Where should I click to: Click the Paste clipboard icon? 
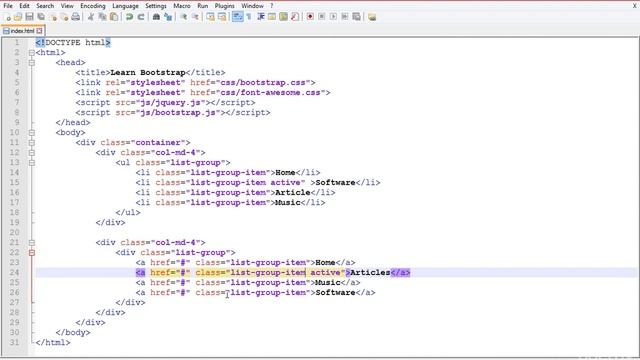(114, 17)
